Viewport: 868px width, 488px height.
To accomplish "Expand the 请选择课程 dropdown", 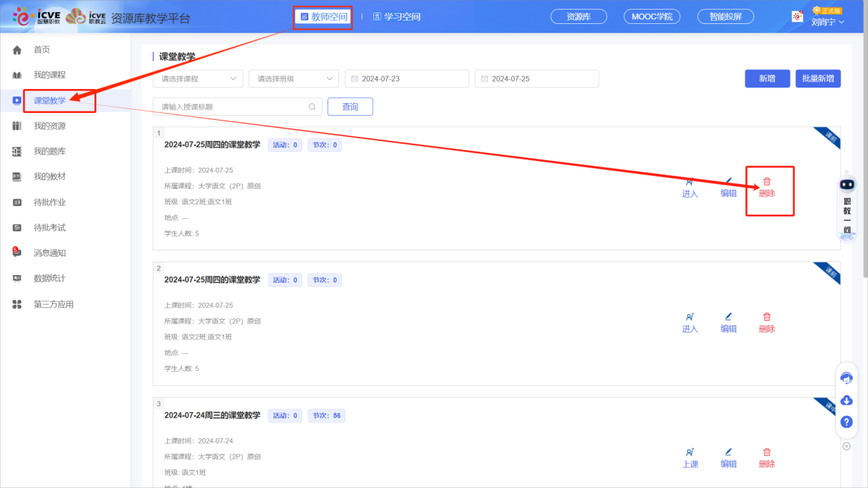I will click(197, 79).
